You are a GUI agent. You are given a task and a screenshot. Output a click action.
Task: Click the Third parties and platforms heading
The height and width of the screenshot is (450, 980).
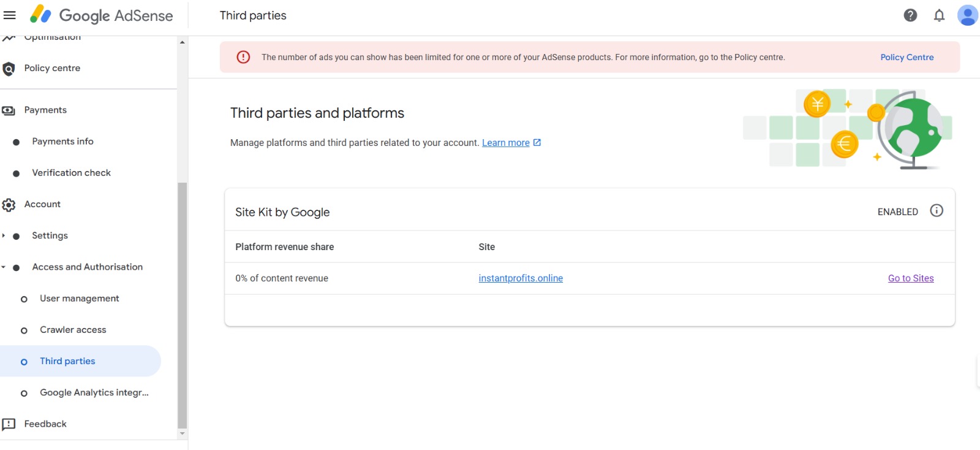point(317,113)
